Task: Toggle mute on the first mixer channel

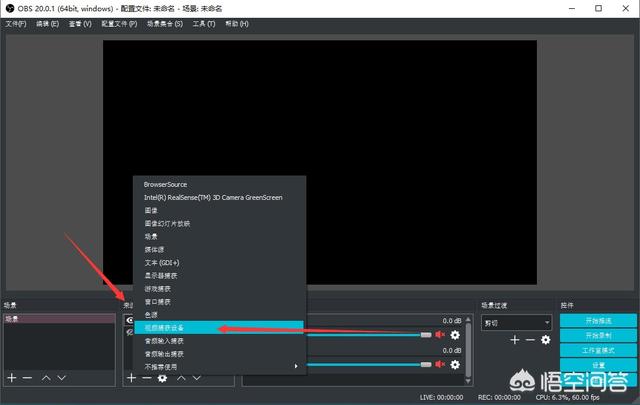Action: (440, 335)
